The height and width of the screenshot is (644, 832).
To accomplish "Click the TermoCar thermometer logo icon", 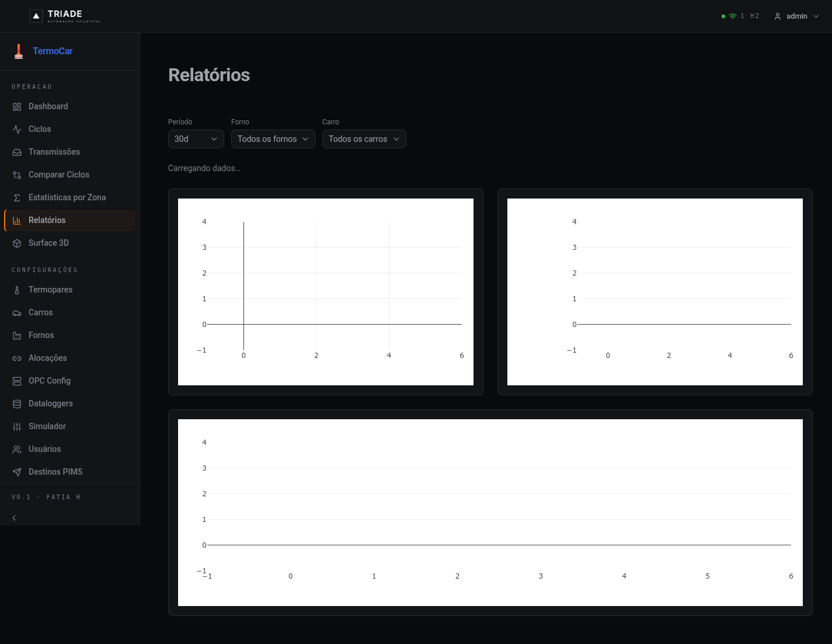I will (19, 51).
